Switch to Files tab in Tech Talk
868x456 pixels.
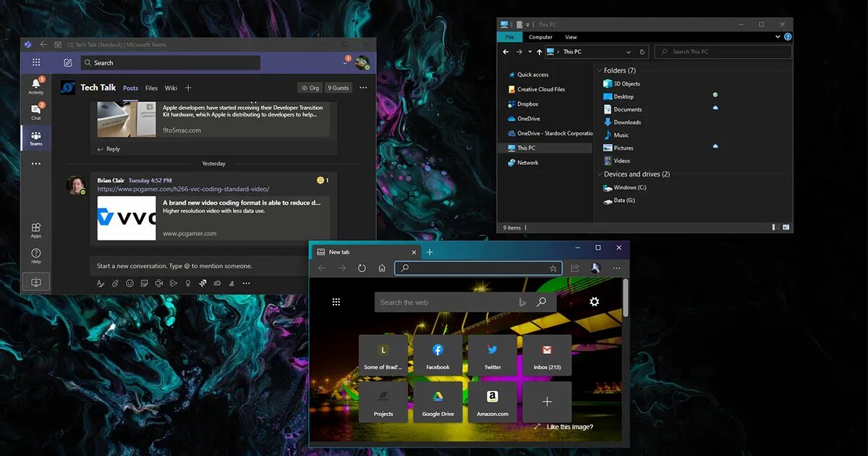pos(151,88)
